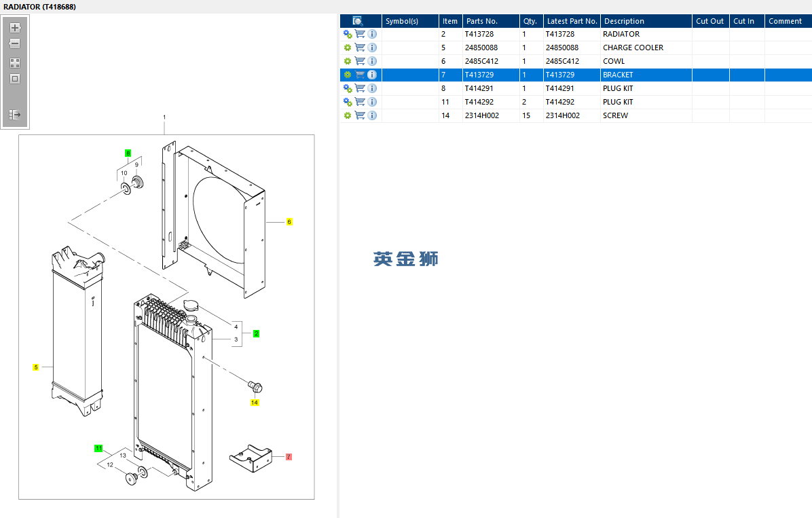Show info for PLUG KIT T414292
Viewport: 812px width, 518px height.
pos(372,102)
